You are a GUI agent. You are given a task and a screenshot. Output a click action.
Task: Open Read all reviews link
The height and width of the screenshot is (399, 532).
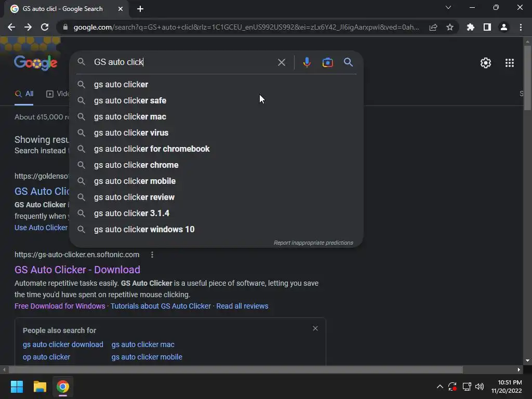tap(242, 306)
